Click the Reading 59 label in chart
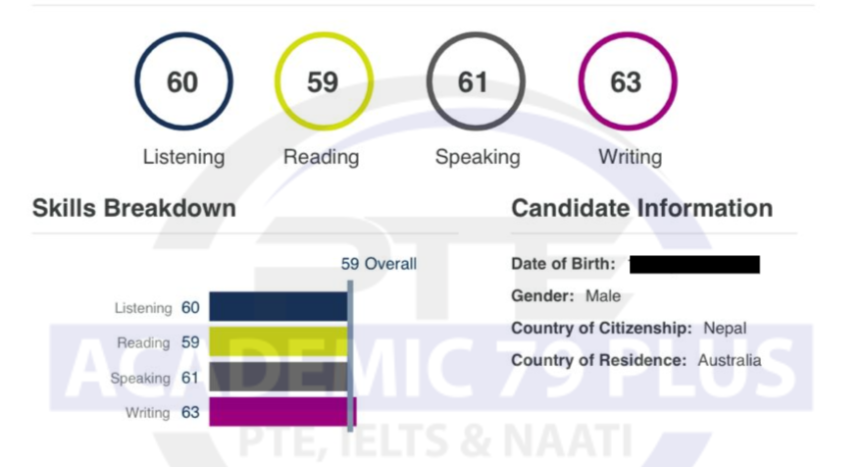This screenshot has height=467, width=864. (x=158, y=343)
